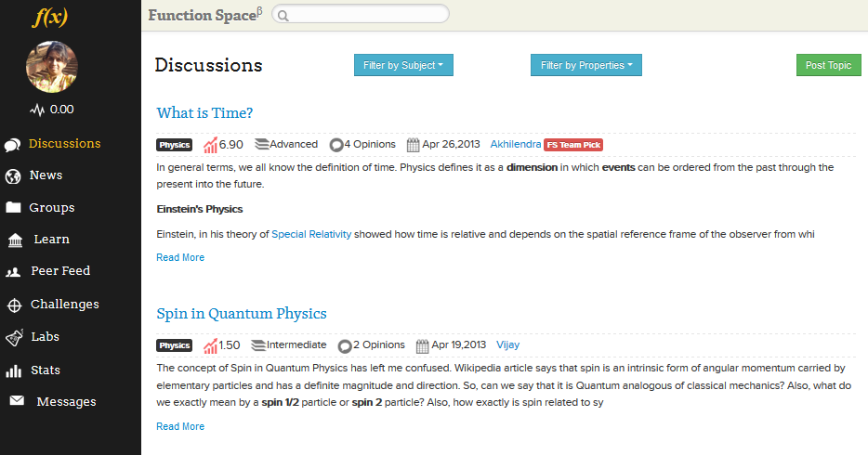Click the Messages envelope icon
This screenshot has height=455, width=868.
17,400
